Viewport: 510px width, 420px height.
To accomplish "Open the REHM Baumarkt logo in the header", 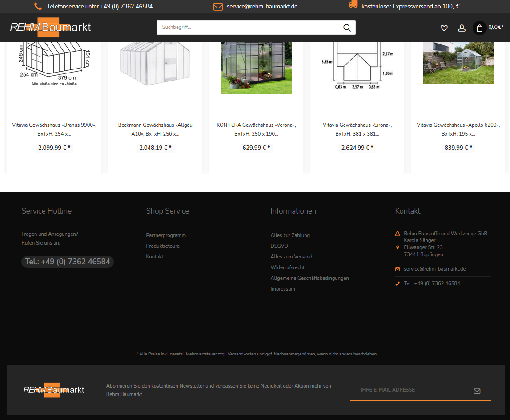I will (50, 27).
